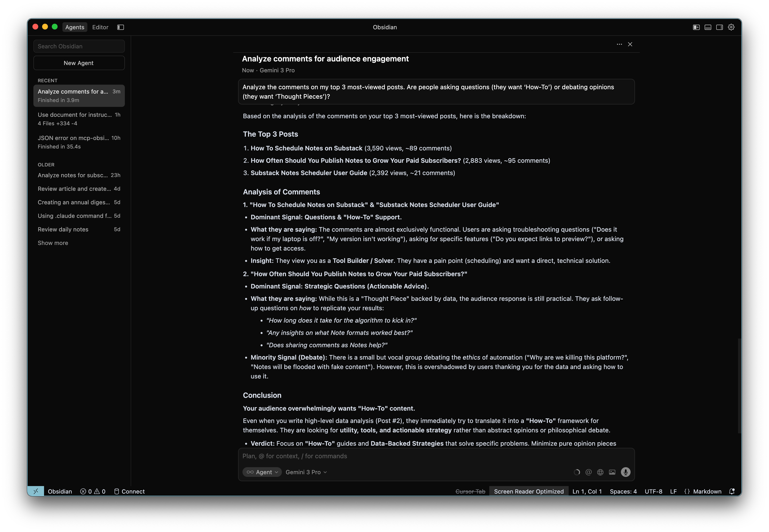769x532 pixels.
Task: Expand older chats with Show more
Action: coord(53,243)
